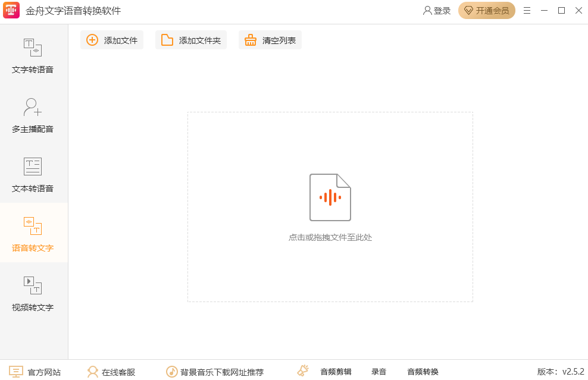Add files with the 添加文件 button
588x380 pixels.
[x=112, y=40]
